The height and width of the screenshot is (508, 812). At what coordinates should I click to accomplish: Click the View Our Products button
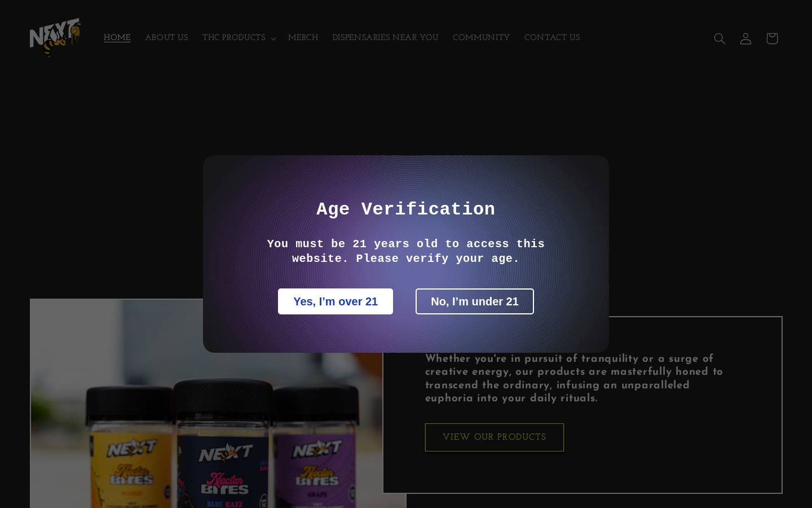click(495, 437)
